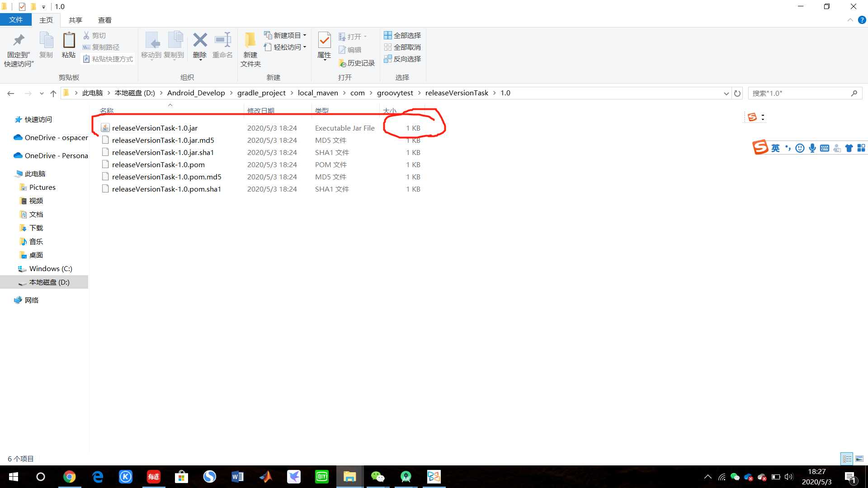Sort by the Name column header
This screenshot has height=488, width=868.
click(x=107, y=110)
